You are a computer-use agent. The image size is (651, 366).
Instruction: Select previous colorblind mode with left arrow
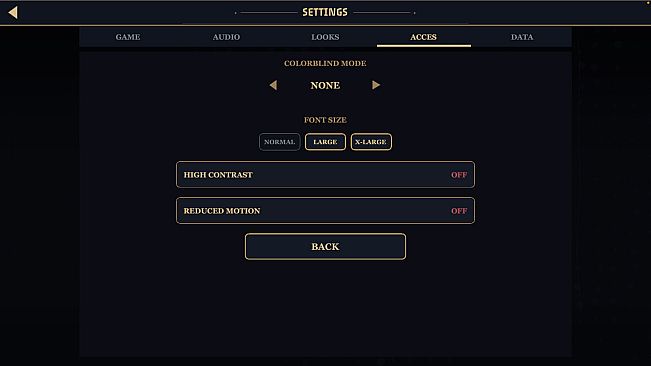point(273,85)
